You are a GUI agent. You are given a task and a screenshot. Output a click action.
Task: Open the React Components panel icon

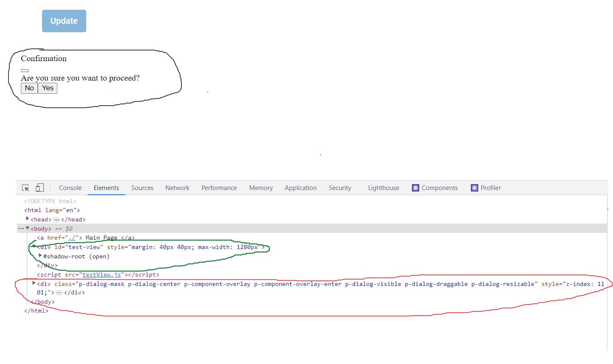tap(415, 188)
